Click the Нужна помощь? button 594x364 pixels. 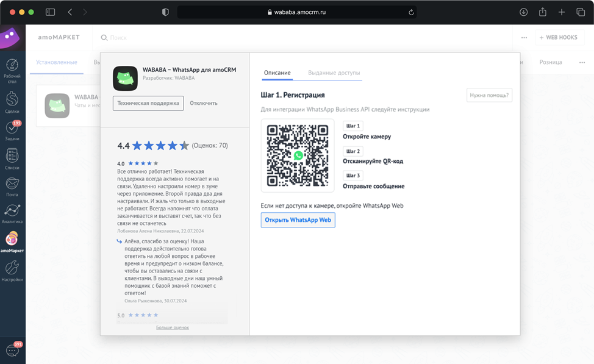point(489,95)
